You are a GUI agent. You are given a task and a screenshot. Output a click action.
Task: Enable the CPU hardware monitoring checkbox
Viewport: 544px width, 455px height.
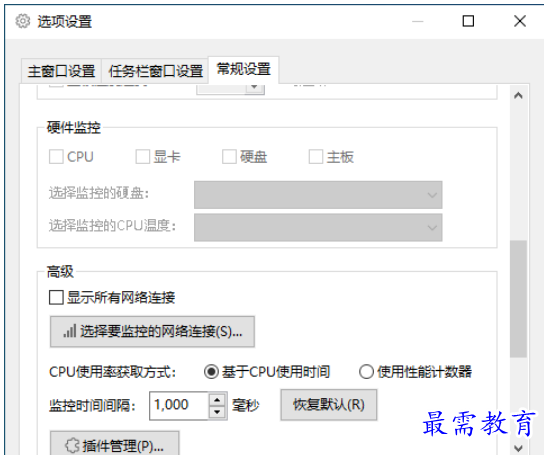point(56,157)
